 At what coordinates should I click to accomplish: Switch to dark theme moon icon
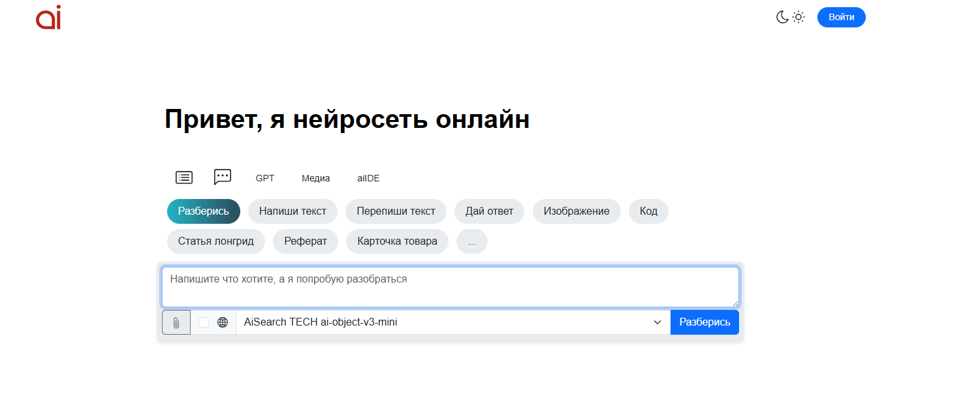[x=782, y=18]
